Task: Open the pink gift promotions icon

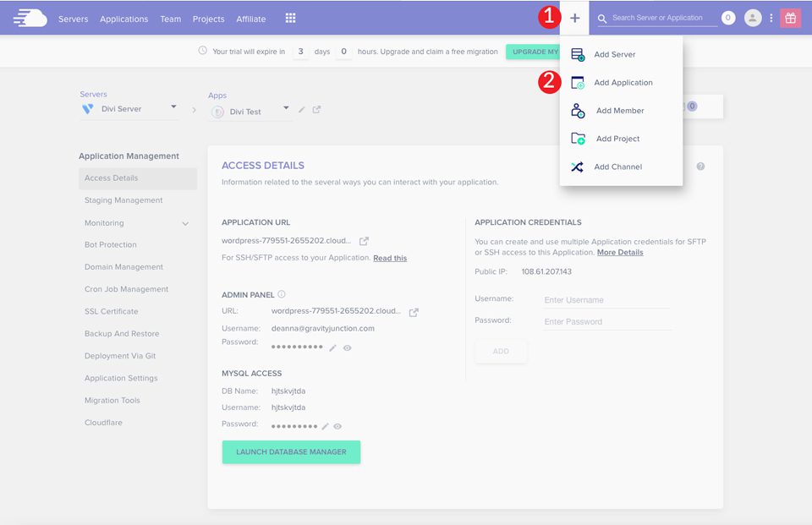Action: point(790,17)
